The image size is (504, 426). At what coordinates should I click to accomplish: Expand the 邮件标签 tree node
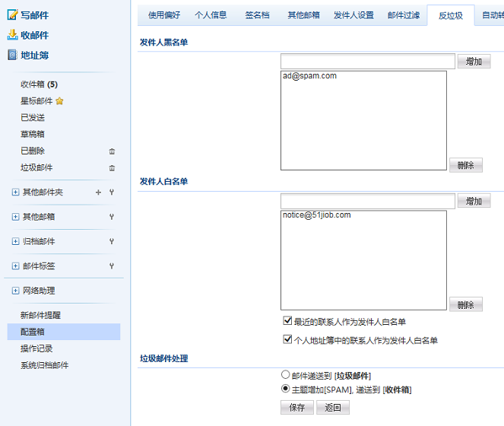(x=15, y=265)
